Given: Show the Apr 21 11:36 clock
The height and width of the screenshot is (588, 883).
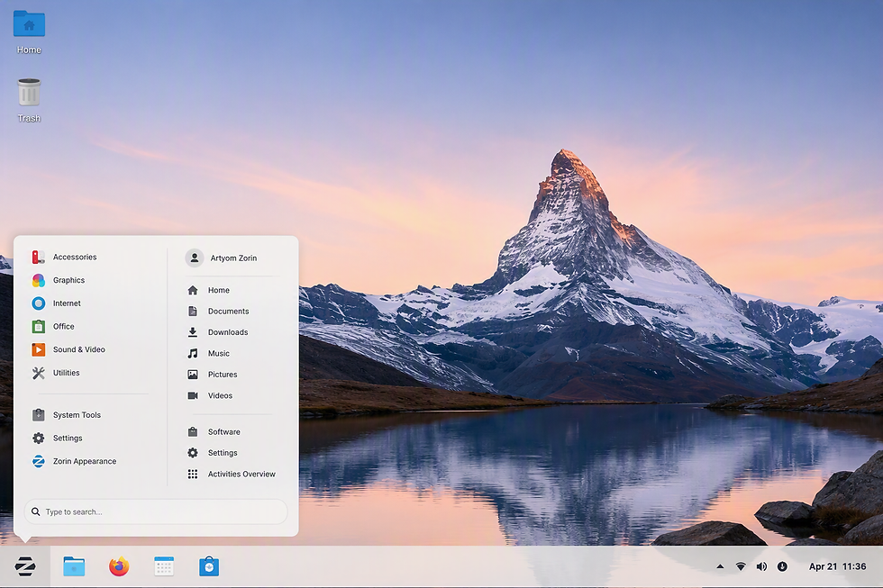Looking at the screenshot, I should click(837, 566).
